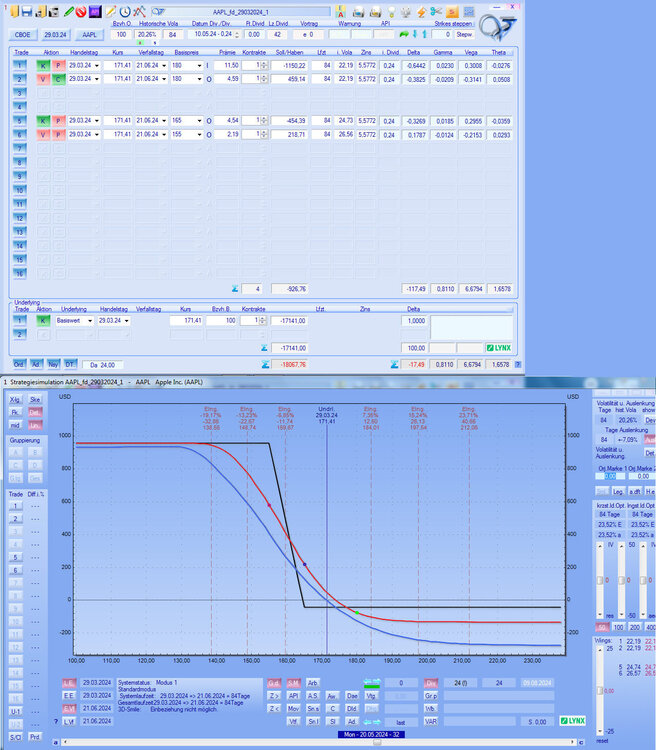Viewport: 656px width, 750px height.
Task: Click the yellow folder icon at toolbar start
Action: (14, 11)
